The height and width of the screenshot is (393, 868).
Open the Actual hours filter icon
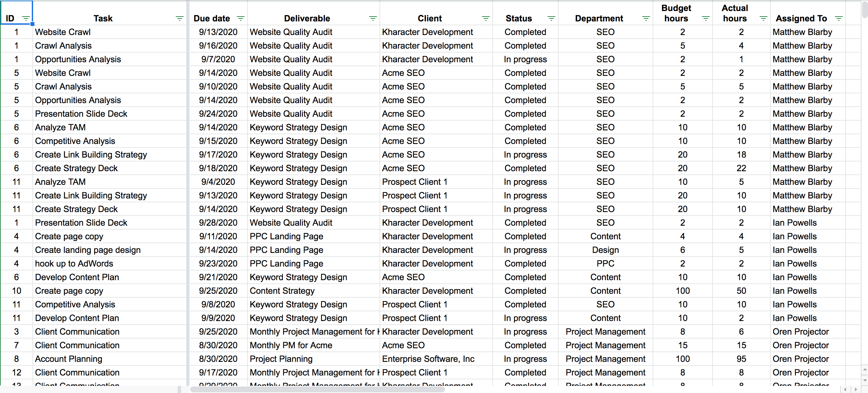(764, 18)
